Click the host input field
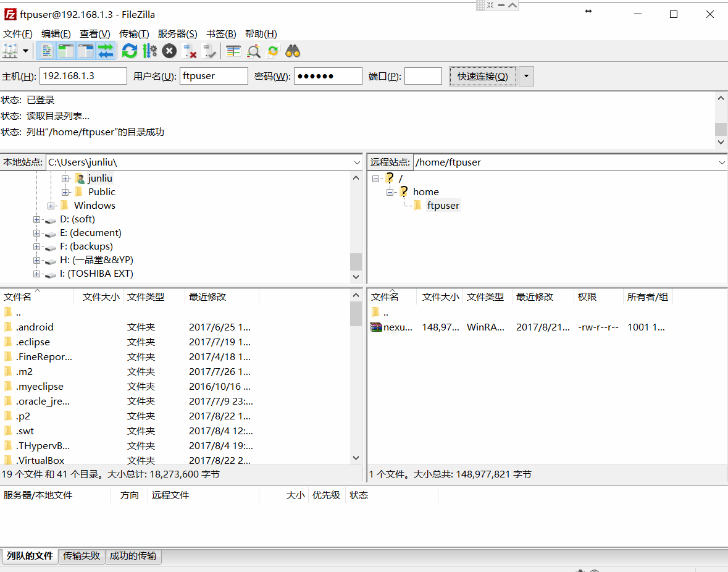 (83, 76)
